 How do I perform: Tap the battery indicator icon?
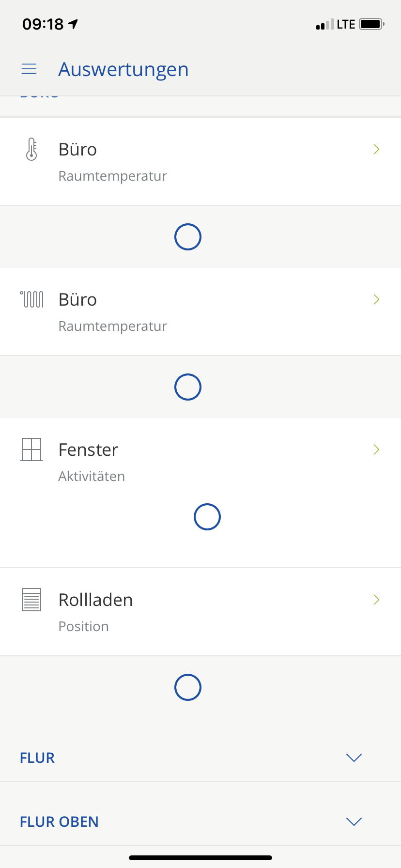pyautogui.click(x=371, y=24)
